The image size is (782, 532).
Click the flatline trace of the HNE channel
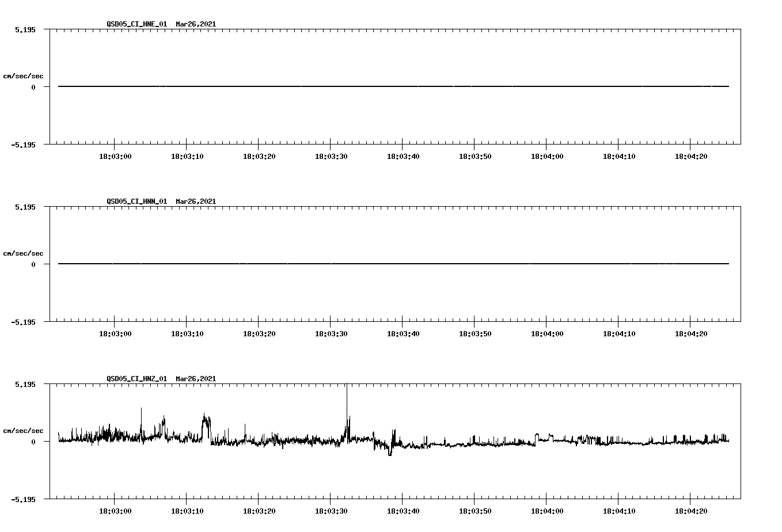click(346, 86)
